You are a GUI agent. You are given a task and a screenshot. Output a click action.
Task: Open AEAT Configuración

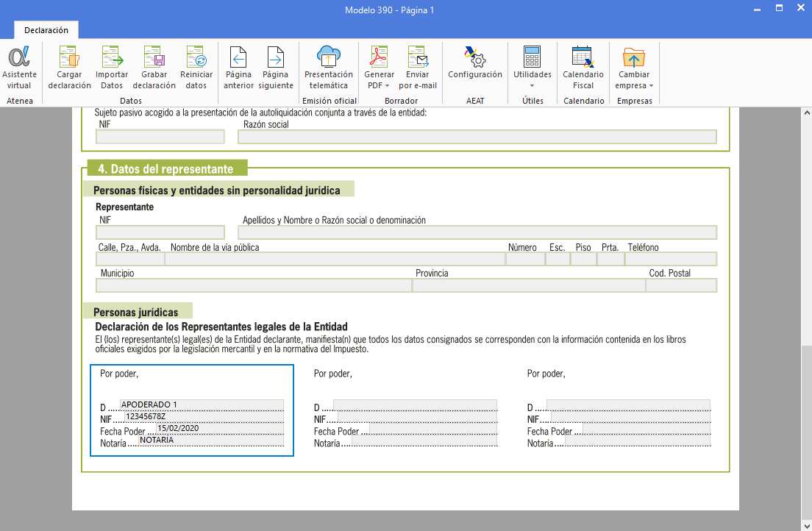click(475, 63)
